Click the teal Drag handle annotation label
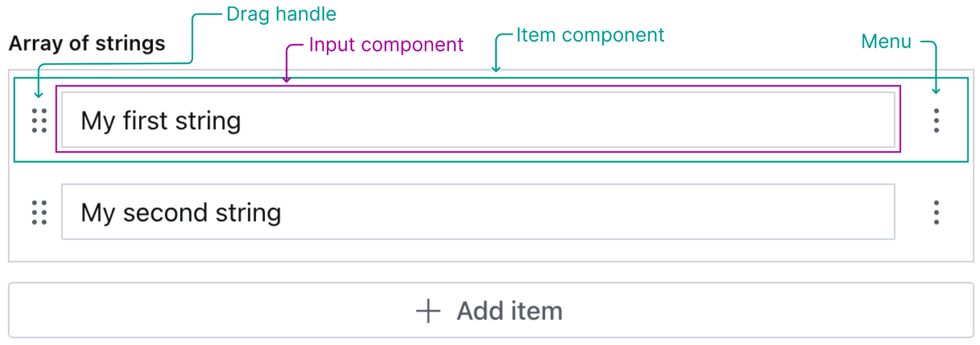980x345 pixels. (281, 14)
